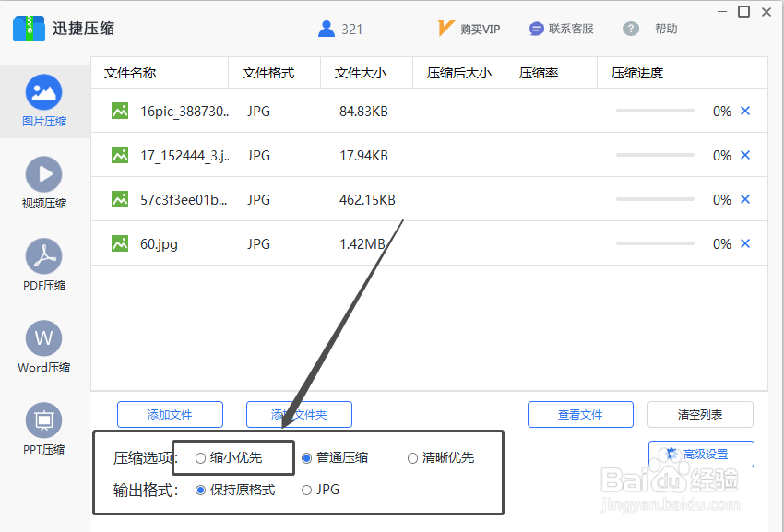This screenshot has width=784, height=532.
Task: Click the 17.94KB file size
Action: coord(363,156)
